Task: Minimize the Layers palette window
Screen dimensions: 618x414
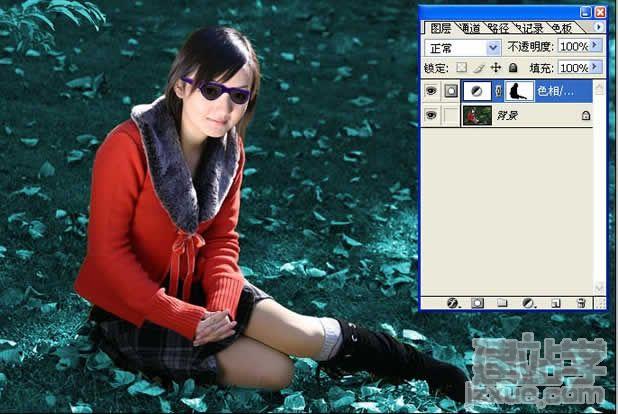Action: (x=585, y=12)
